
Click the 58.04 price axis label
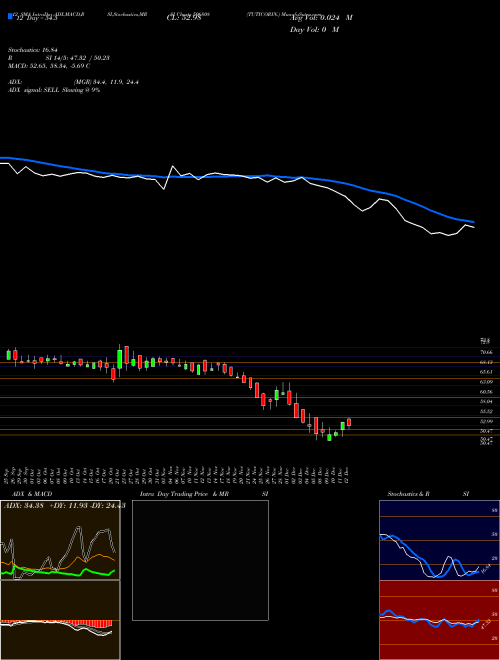point(486,402)
